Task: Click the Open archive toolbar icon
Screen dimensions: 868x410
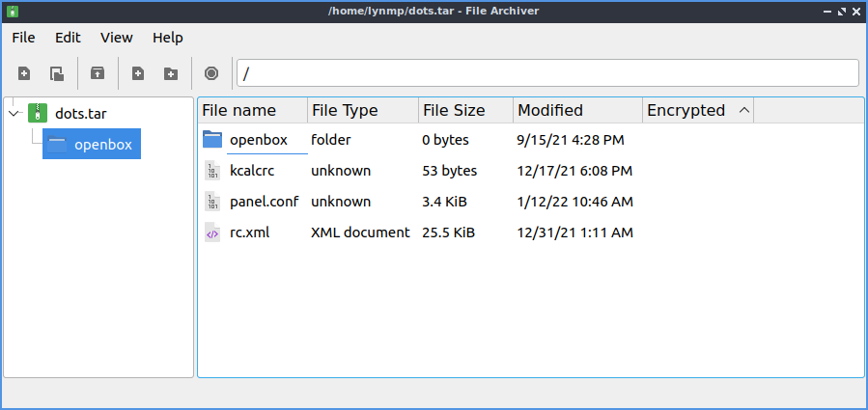Action: 57,73
